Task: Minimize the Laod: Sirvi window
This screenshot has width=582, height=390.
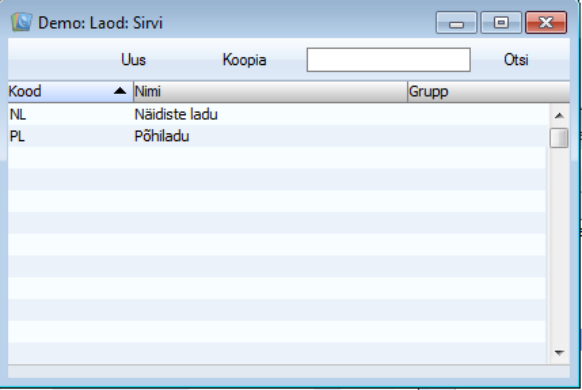Action: (x=456, y=23)
